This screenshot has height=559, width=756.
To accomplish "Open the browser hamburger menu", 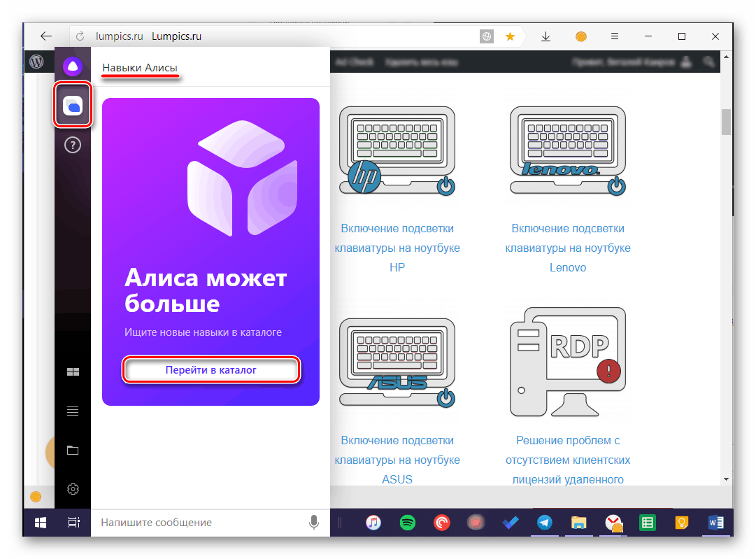I will [x=615, y=36].
